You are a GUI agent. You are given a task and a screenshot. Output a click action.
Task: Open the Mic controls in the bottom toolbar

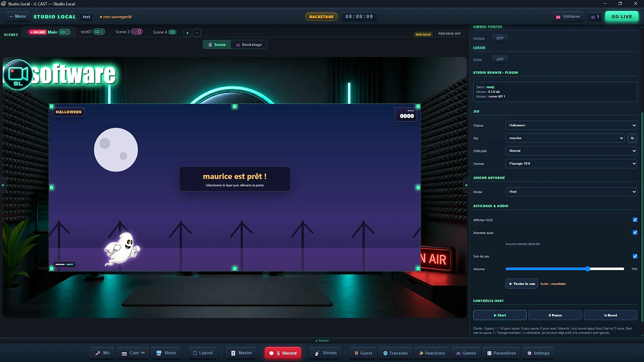102,353
